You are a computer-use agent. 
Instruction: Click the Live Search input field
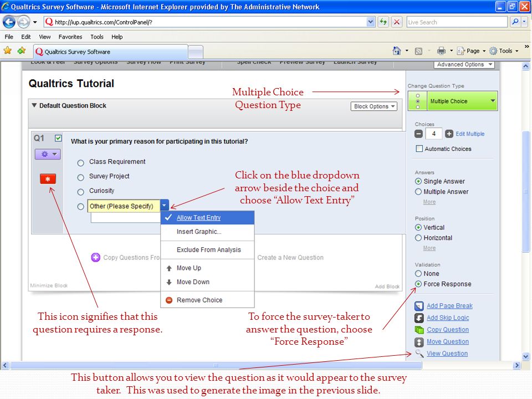[x=457, y=22]
